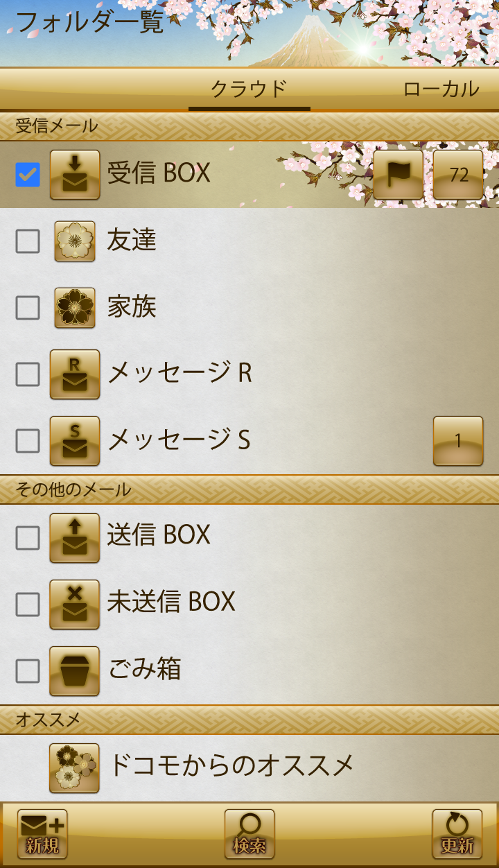Select the メッセージ R envelope icon
499x868 pixels.
pos(75,374)
